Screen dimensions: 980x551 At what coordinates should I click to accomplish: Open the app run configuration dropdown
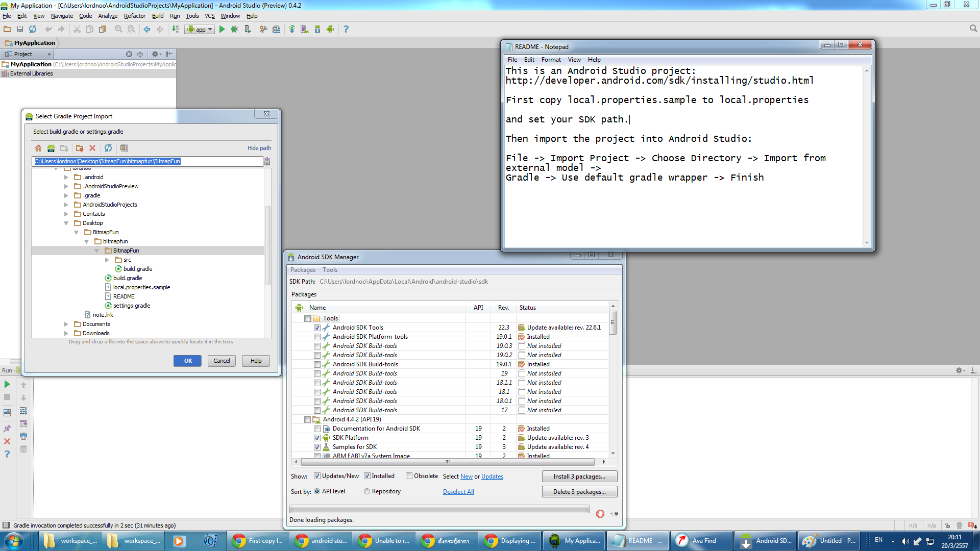[200, 29]
